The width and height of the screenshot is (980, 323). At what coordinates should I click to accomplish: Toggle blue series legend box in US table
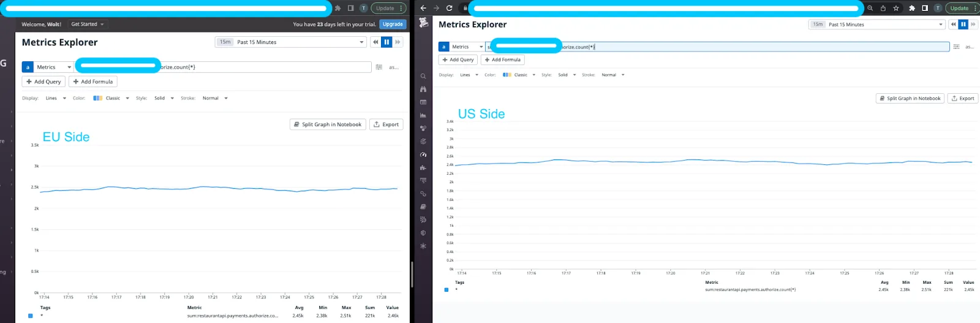pyautogui.click(x=447, y=289)
